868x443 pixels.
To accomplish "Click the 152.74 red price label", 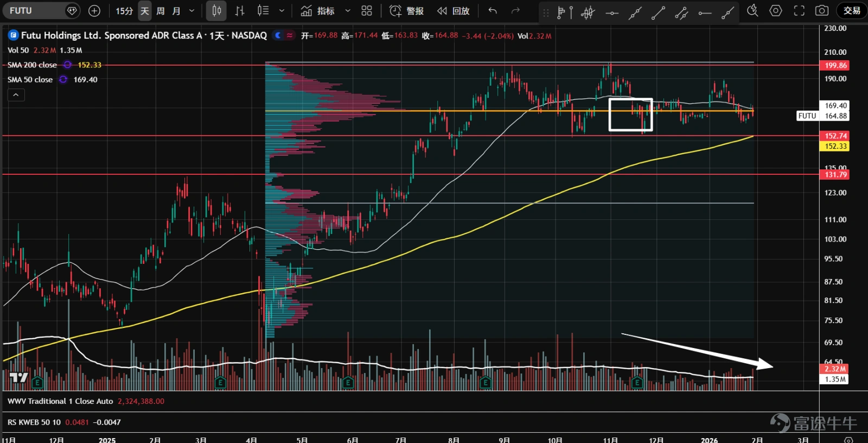I will tap(835, 136).
